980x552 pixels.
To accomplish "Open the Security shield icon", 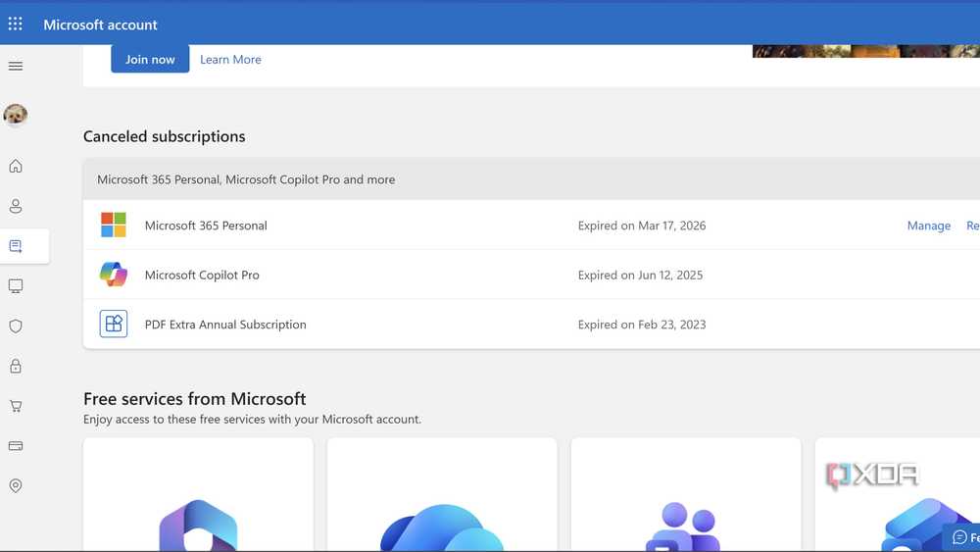I will 16,326.
